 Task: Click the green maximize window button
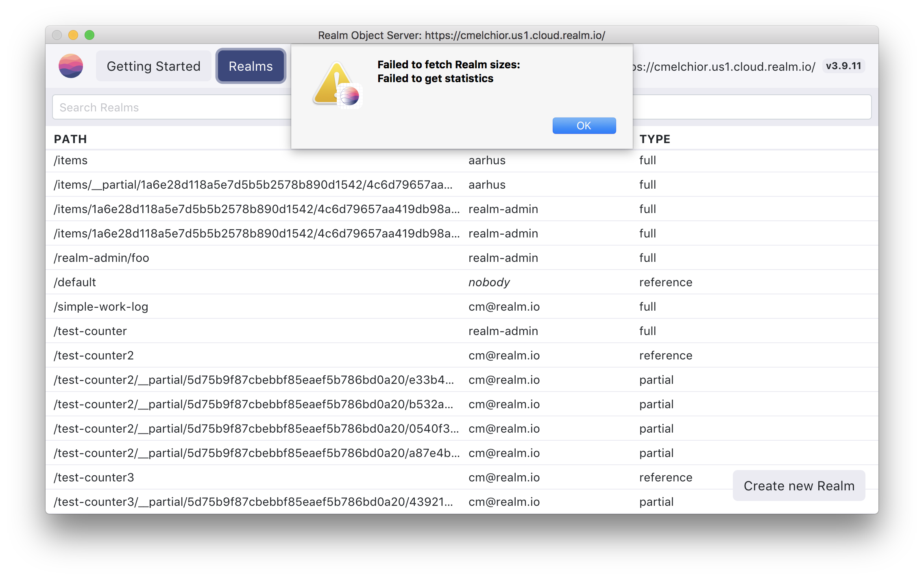click(x=89, y=35)
